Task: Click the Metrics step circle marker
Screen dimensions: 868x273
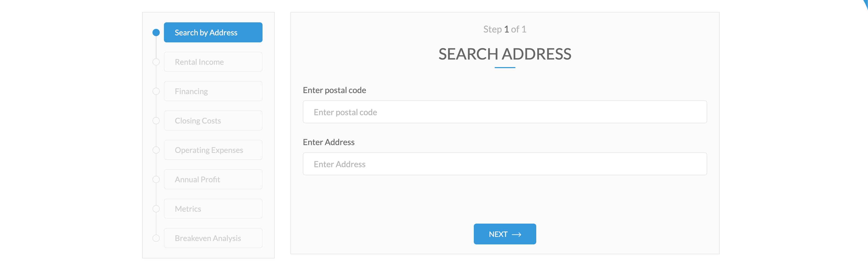Action: pyautogui.click(x=156, y=209)
